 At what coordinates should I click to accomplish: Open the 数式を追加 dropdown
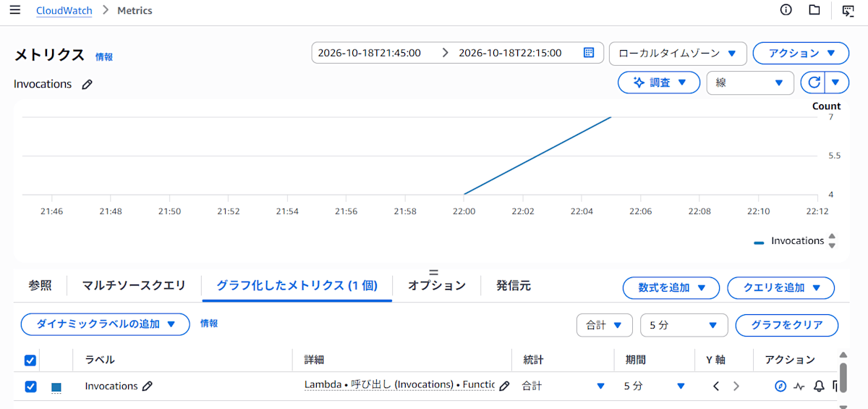(x=671, y=287)
